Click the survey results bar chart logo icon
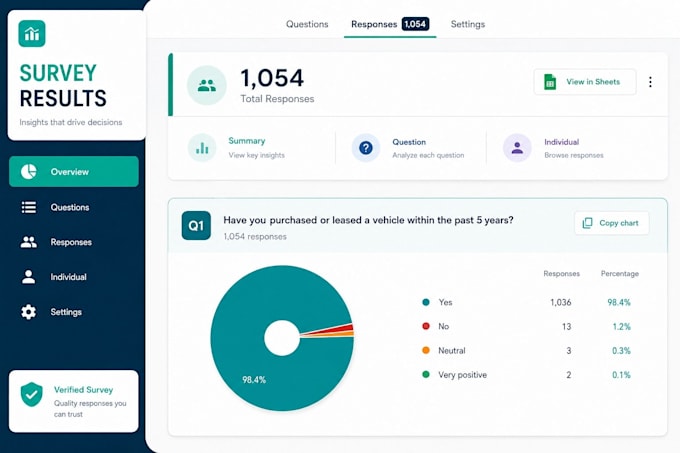 coord(32,33)
